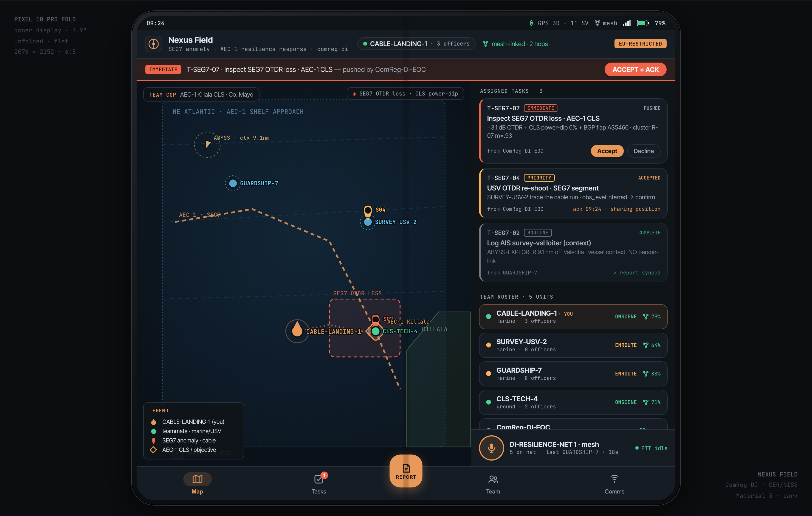Tap the mesh icon beside GUARDSHIP-7 88%

pos(645,374)
